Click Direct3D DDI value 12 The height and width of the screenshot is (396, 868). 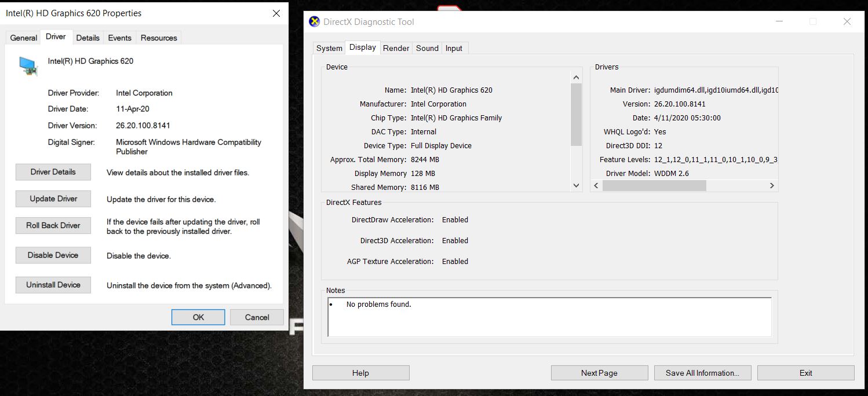pos(658,145)
